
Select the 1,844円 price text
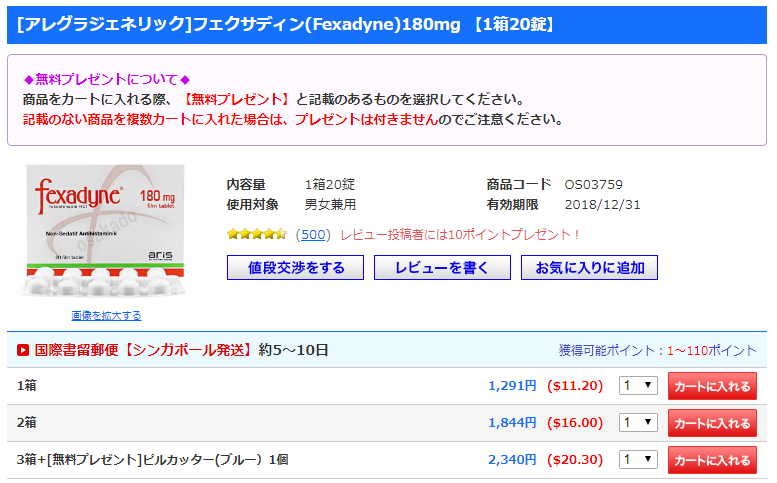(512, 423)
